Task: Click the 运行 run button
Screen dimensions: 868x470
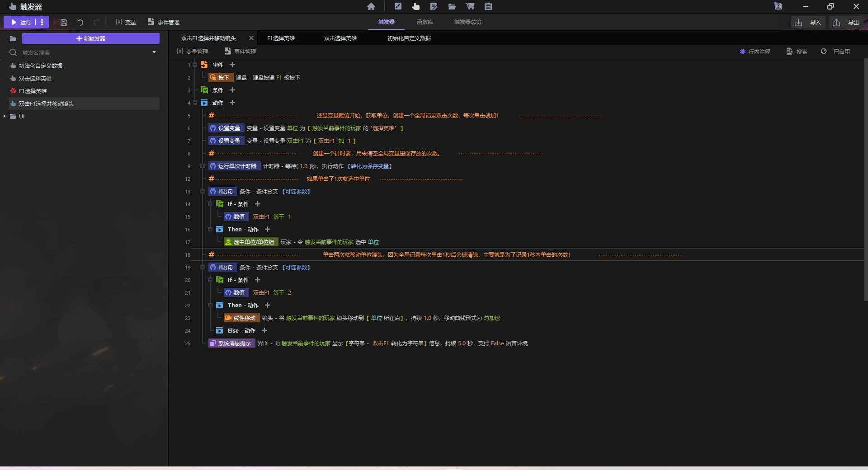Action: pyautogui.click(x=21, y=22)
